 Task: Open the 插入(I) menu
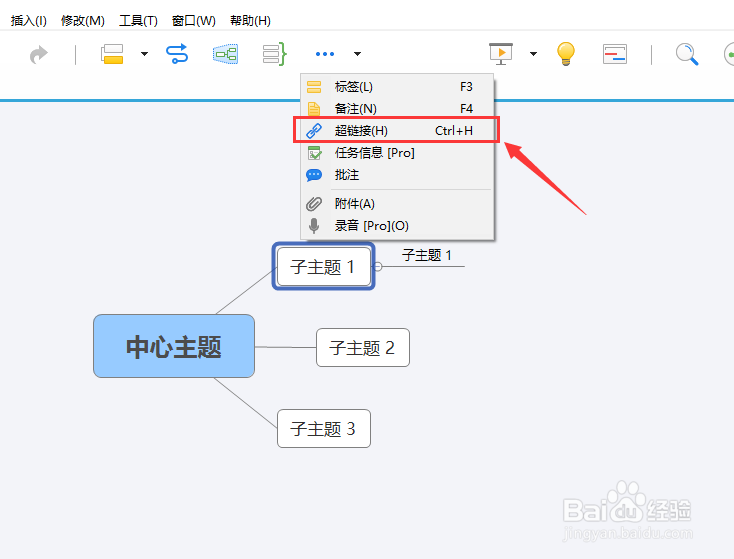[x=29, y=21]
